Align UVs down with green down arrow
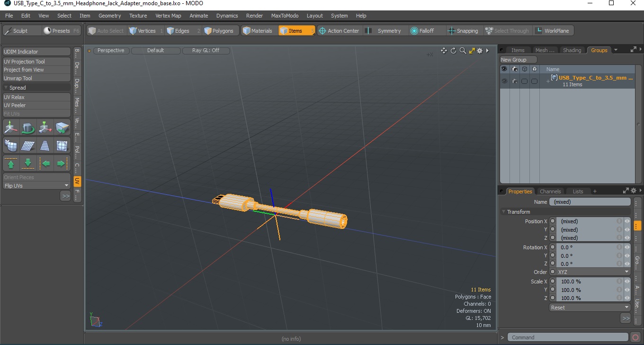 [28, 163]
